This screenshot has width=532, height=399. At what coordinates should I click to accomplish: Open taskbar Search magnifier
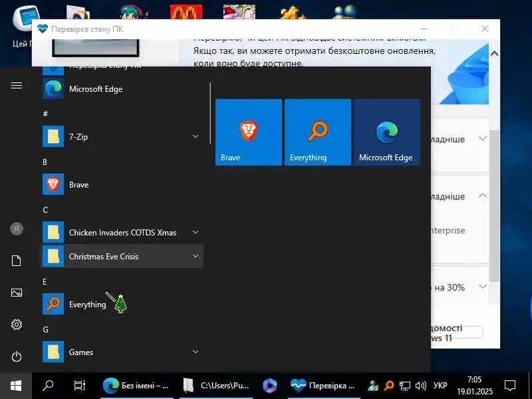coord(48,386)
